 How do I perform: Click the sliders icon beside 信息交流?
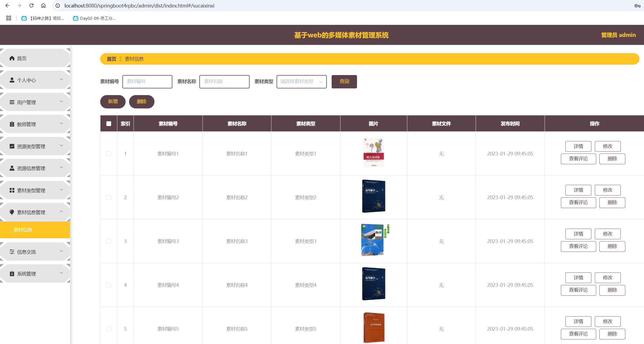[x=12, y=252]
